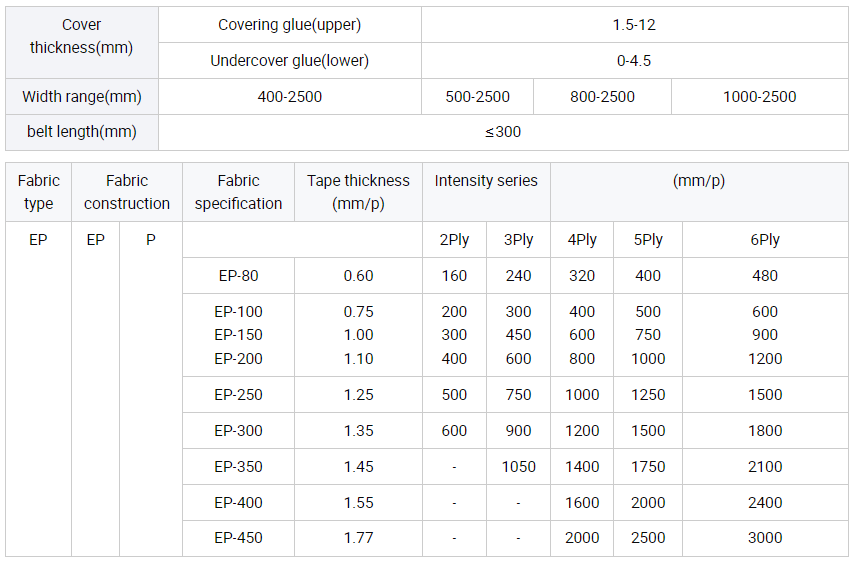Click the EP-400 specification cell
The width and height of the screenshot is (856, 565).
[238, 502]
